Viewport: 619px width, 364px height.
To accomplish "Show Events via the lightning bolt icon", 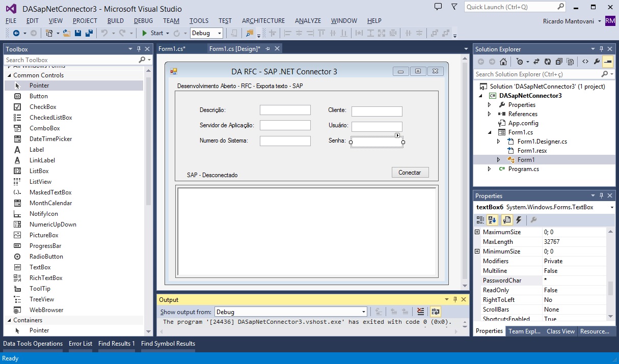I will point(519,220).
